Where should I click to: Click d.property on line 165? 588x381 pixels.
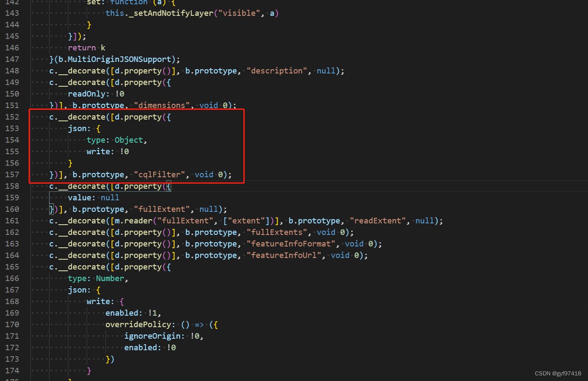(138, 267)
